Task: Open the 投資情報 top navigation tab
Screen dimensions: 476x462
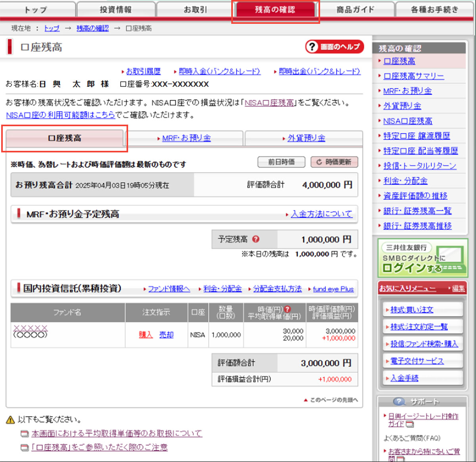Action: (115, 10)
